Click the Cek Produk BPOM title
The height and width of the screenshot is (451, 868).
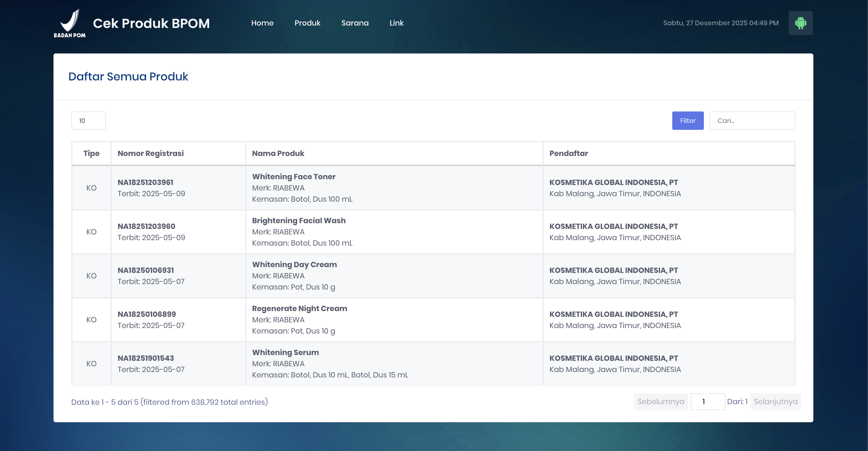[x=151, y=23]
